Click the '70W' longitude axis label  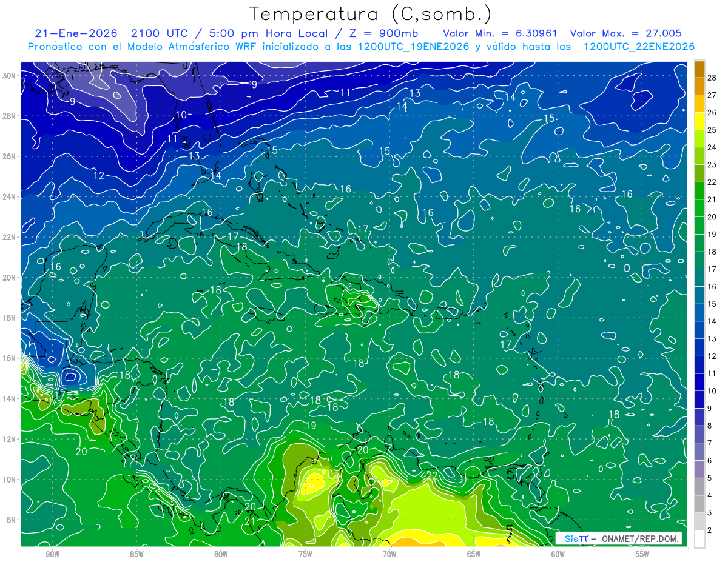click(389, 554)
